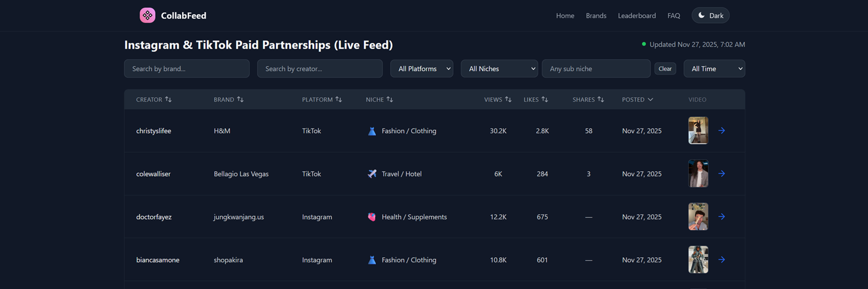Open the FAQ link
Screen dimensions: 868x289
coord(674,16)
